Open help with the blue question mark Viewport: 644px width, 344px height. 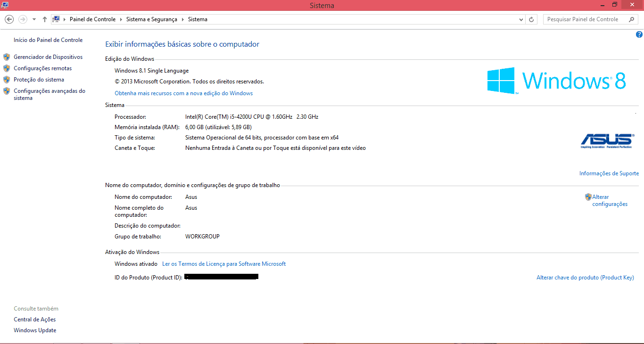coord(639,34)
